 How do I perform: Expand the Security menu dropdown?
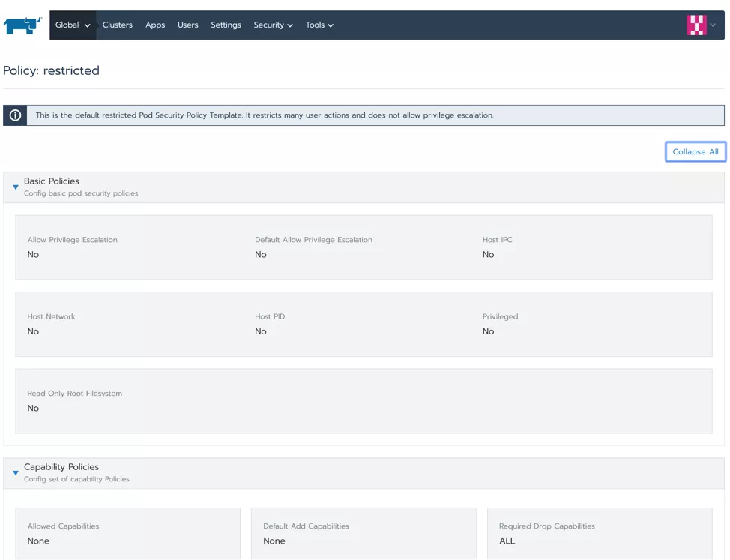point(273,25)
